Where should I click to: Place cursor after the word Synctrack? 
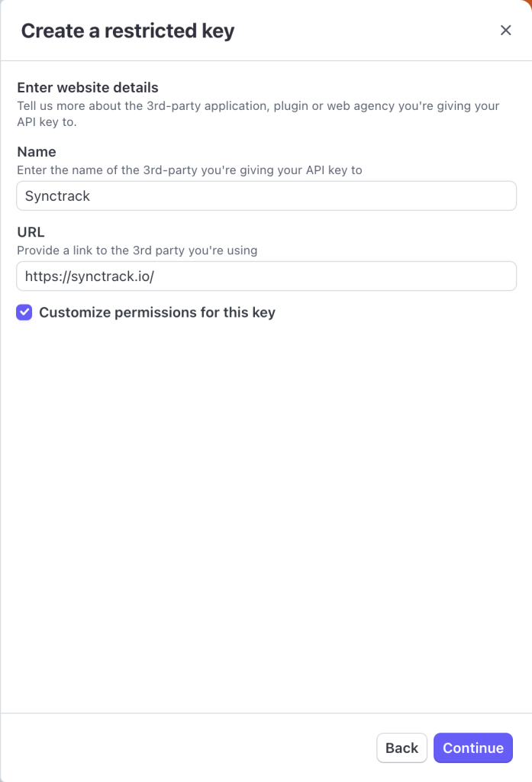click(92, 196)
